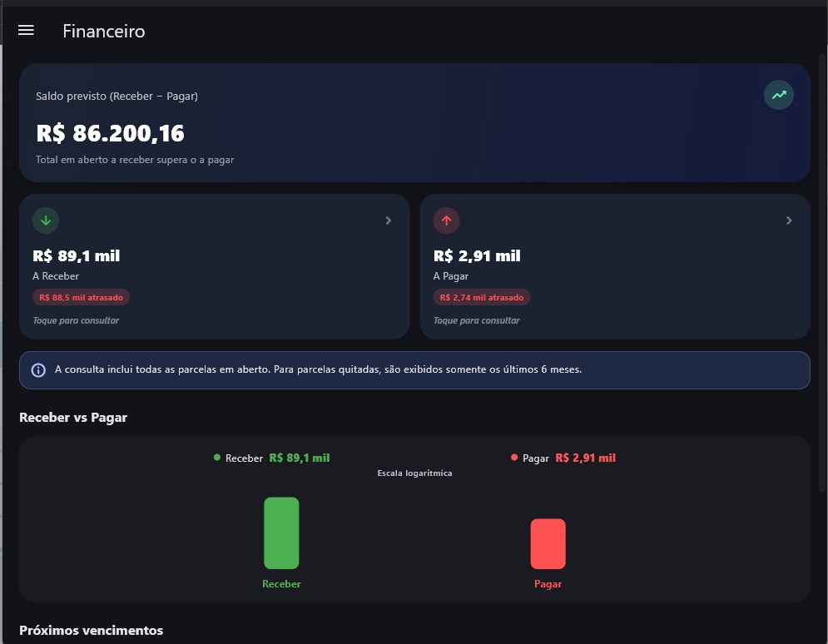Click the red Pagar bar in chart
This screenshot has width=828, height=644.
pyautogui.click(x=548, y=543)
